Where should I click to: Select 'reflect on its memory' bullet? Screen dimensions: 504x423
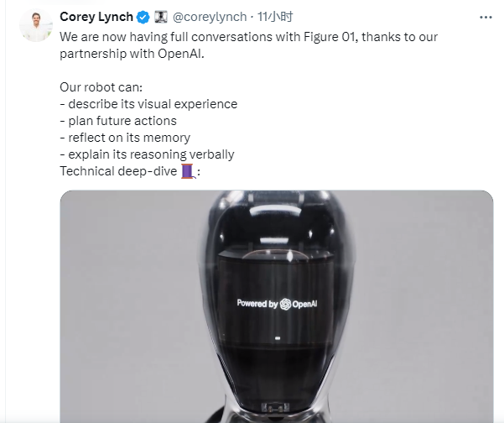pyautogui.click(x=125, y=138)
